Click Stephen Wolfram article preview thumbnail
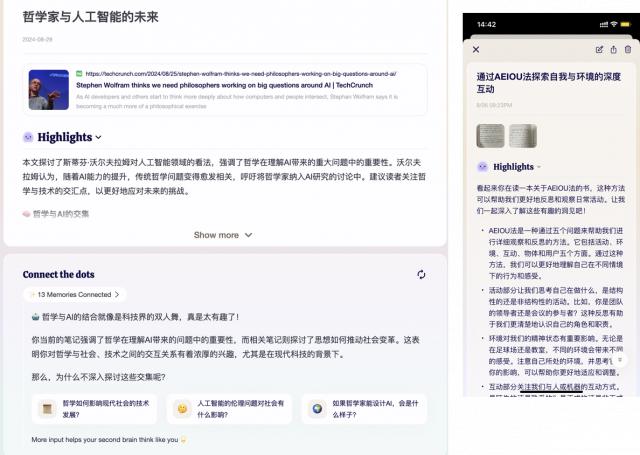This screenshot has width=640, height=455. (48, 89)
